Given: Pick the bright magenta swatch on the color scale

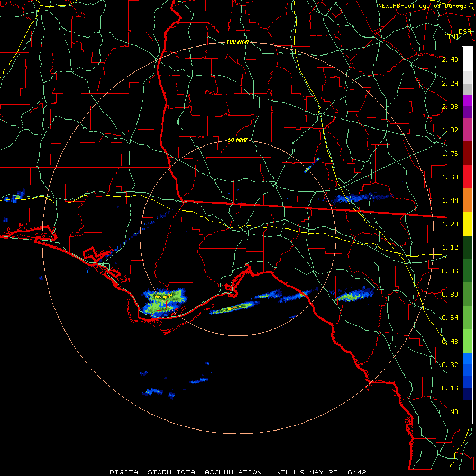Looking at the screenshot, I should (467, 100).
